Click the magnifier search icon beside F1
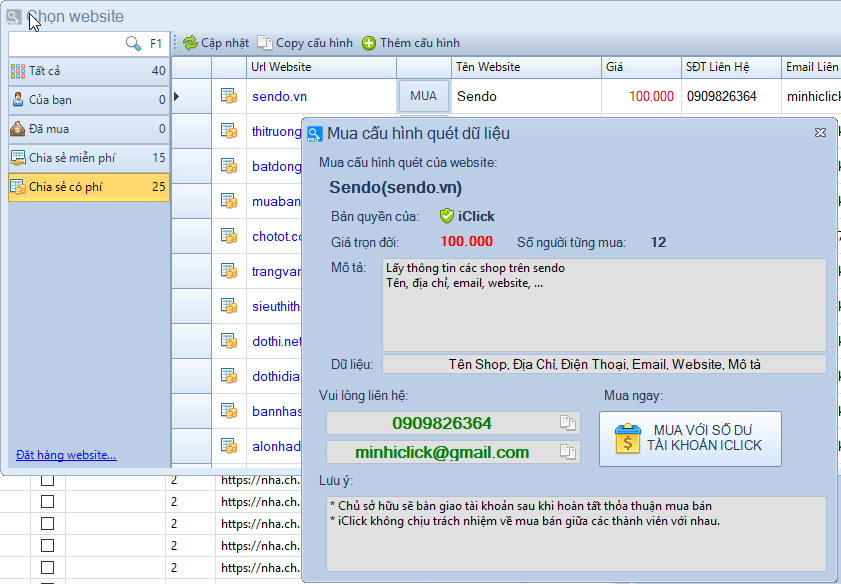 pyautogui.click(x=133, y=43)
